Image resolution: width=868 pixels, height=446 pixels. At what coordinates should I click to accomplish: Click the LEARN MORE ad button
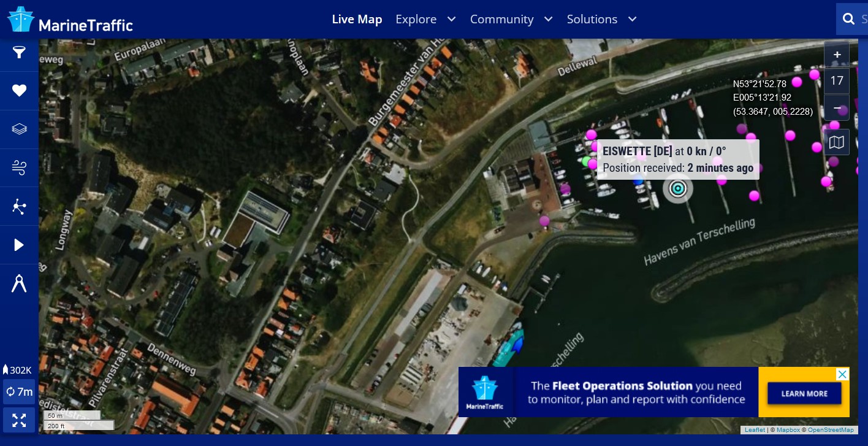(x=804, y=393)
